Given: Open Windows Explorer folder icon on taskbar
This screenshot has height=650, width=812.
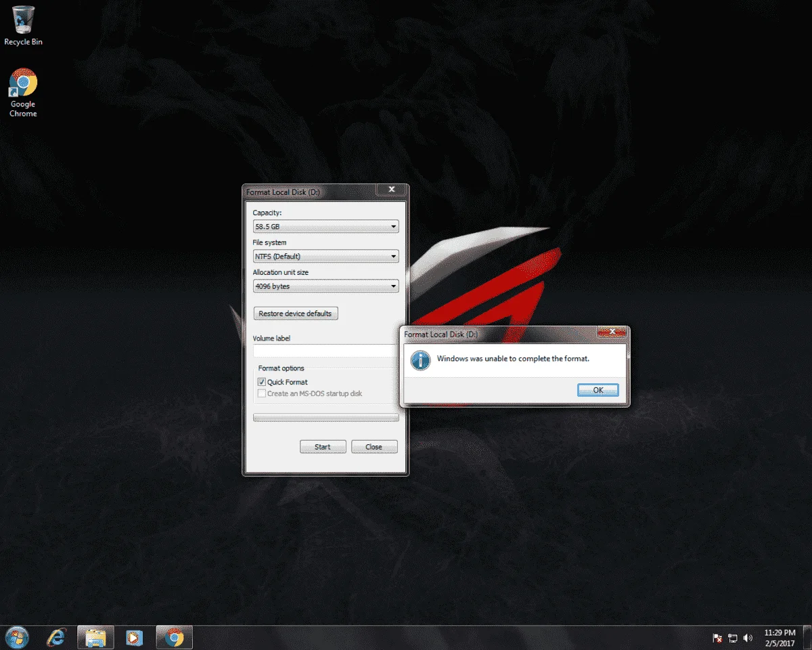Looking at the screenshot, I should pyautogui.click(x=95, y=638).
